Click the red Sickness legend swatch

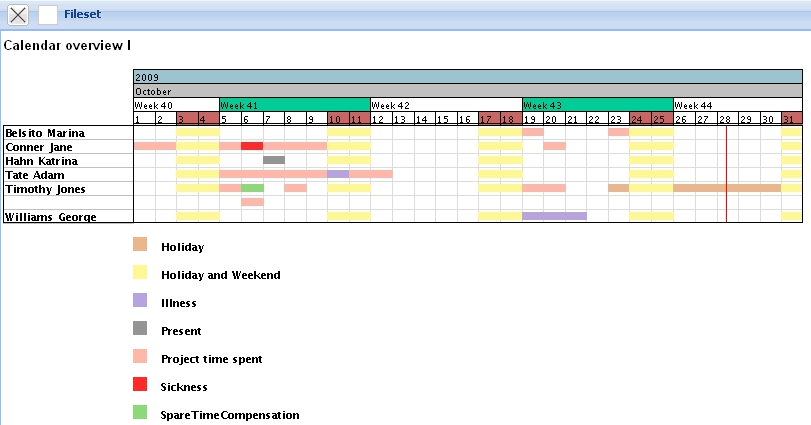140,386
